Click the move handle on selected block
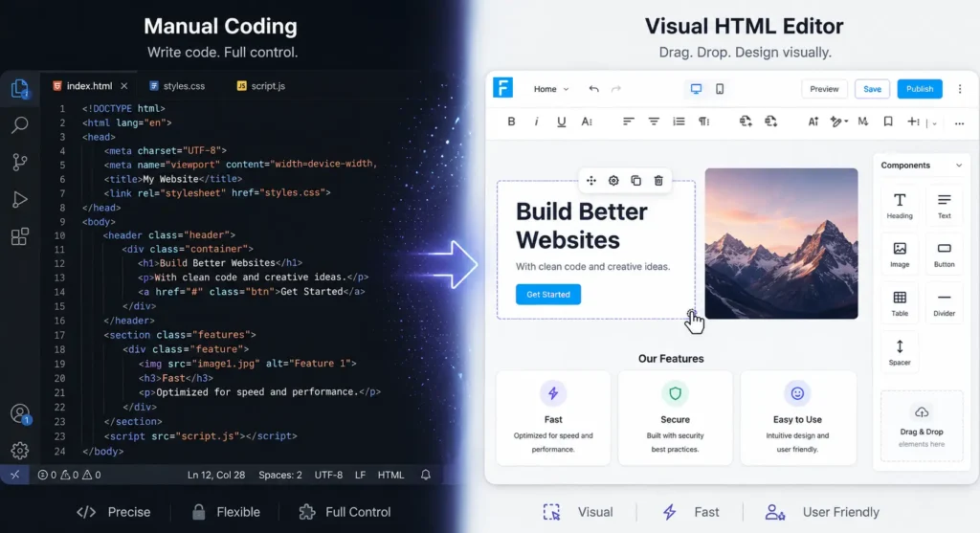This screenshot has height=533, width=980. [x=591, y=181]
